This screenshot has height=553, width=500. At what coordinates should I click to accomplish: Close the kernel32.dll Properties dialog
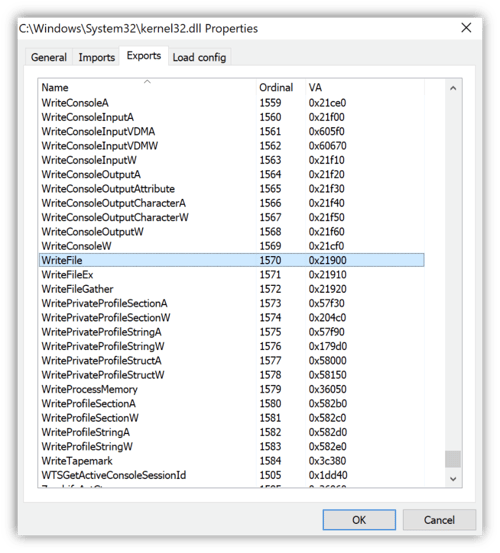coord(466,28)
